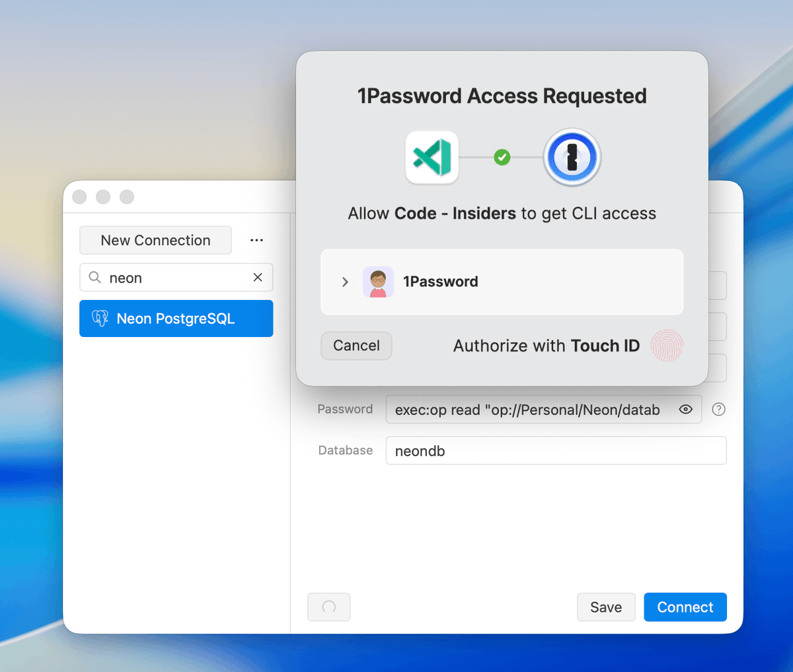
Task: Reveal password with the eye icon
Action: (686, 410)
